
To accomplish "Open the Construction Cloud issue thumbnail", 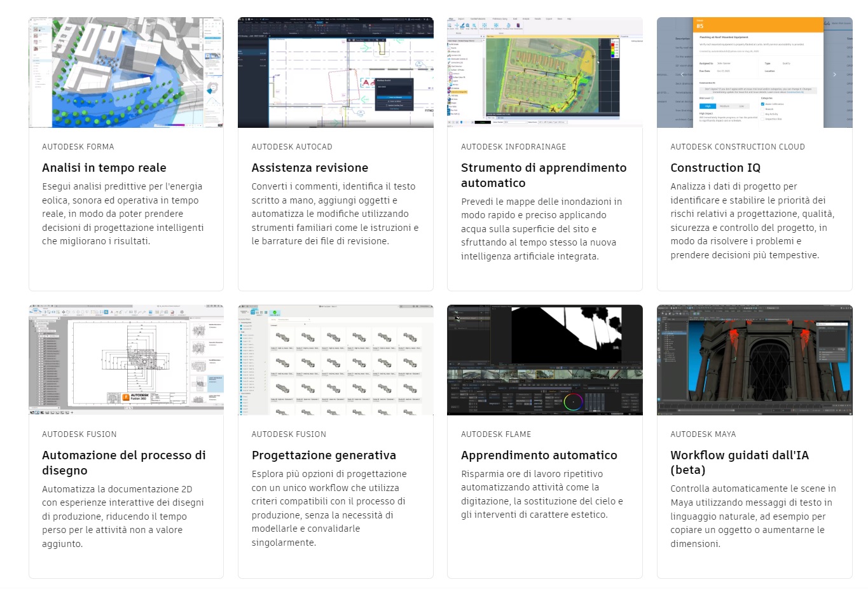I will pos(755,73).
